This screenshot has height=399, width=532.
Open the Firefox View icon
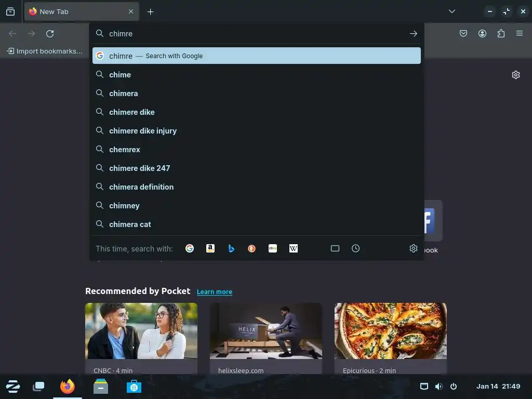click(x=10, y=11)
